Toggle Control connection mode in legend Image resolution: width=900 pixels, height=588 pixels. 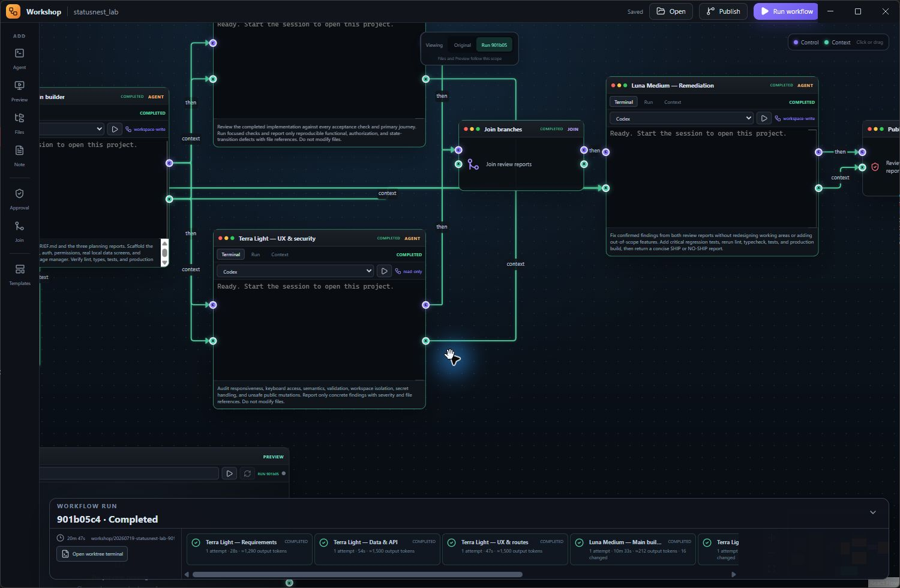pos(806,42)
